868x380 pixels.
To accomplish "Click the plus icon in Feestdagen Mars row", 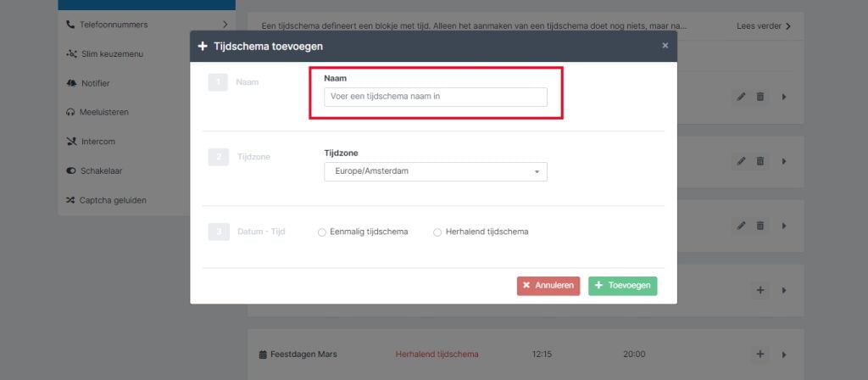I will (x=760, y=355).
